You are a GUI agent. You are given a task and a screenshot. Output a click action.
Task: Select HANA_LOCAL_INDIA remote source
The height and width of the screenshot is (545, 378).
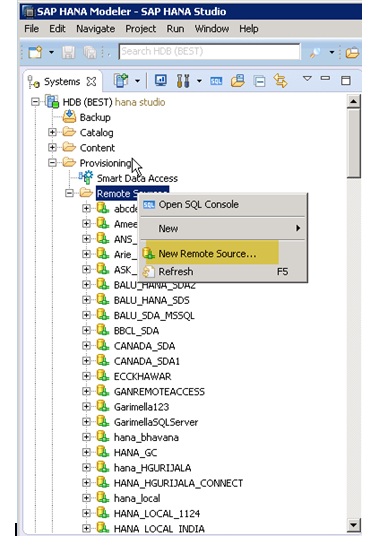click(159, 529)
